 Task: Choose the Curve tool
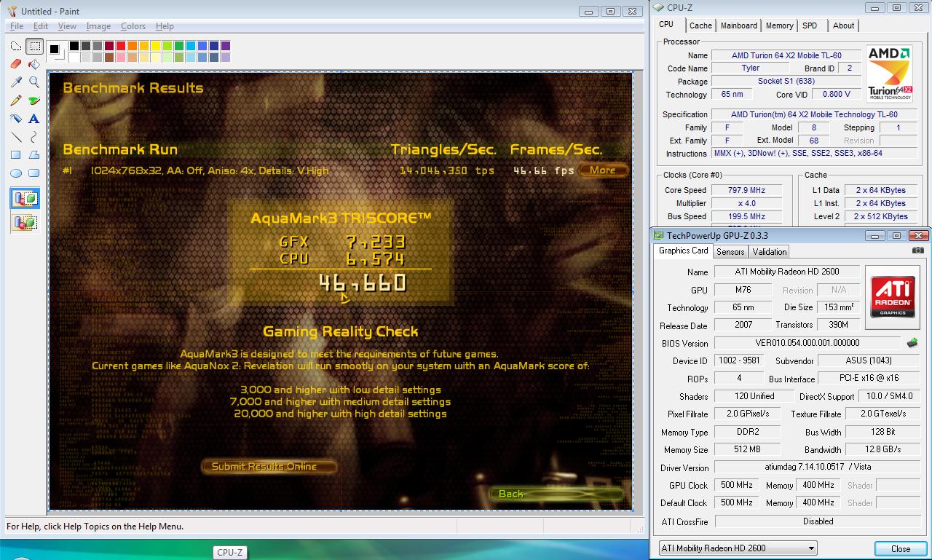pos(34,137)
